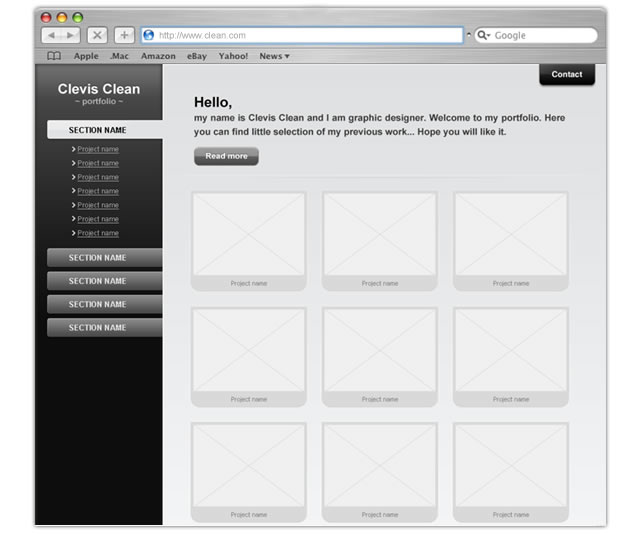The image size is (640, 535).
Task: Expand the third gray SECTION NAME button
Action: tap(104, 304)
